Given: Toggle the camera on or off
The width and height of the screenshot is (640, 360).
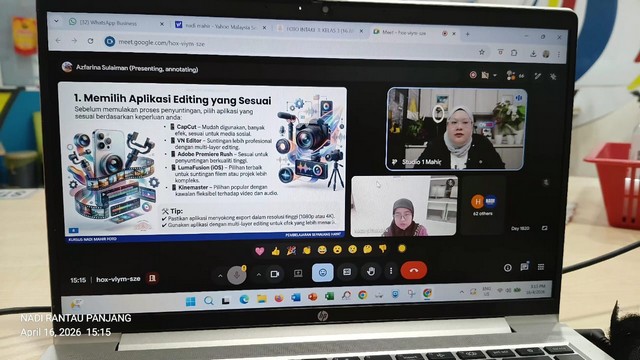Looking at the screenshot, I should tap(275, 274).
